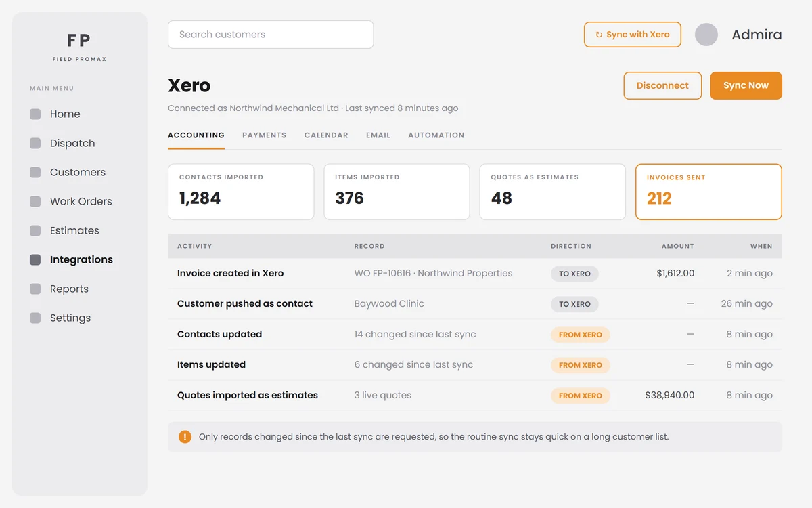Click the 2 min ago timestamp

pyautogui.click(x=750, y=274)
